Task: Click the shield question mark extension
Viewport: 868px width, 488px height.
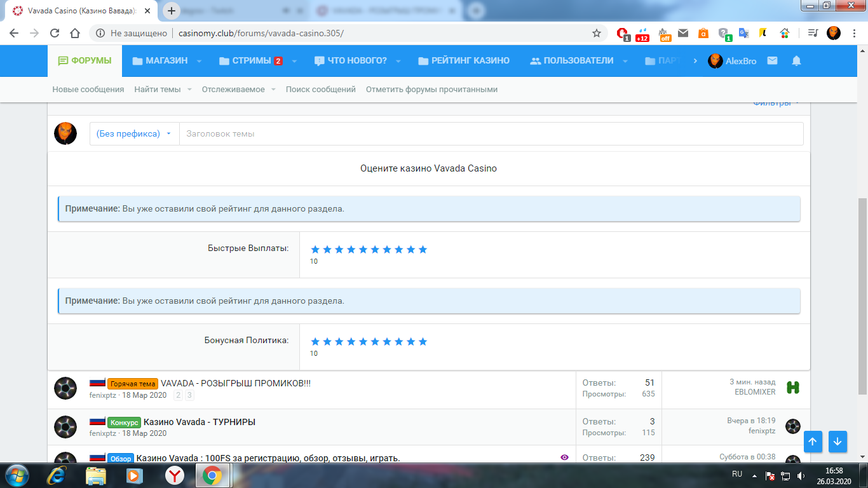Action: pyautogui.click(x=724, y=34)
